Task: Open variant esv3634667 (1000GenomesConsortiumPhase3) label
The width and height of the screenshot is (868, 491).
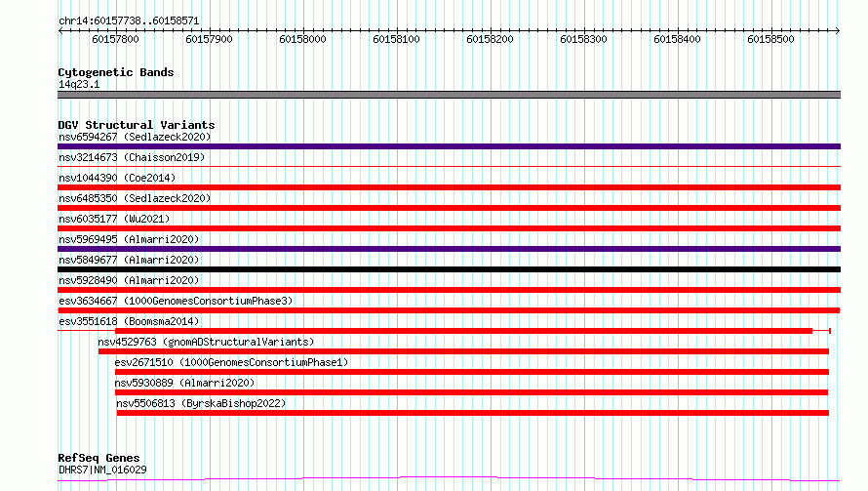Action: (176, 301)
